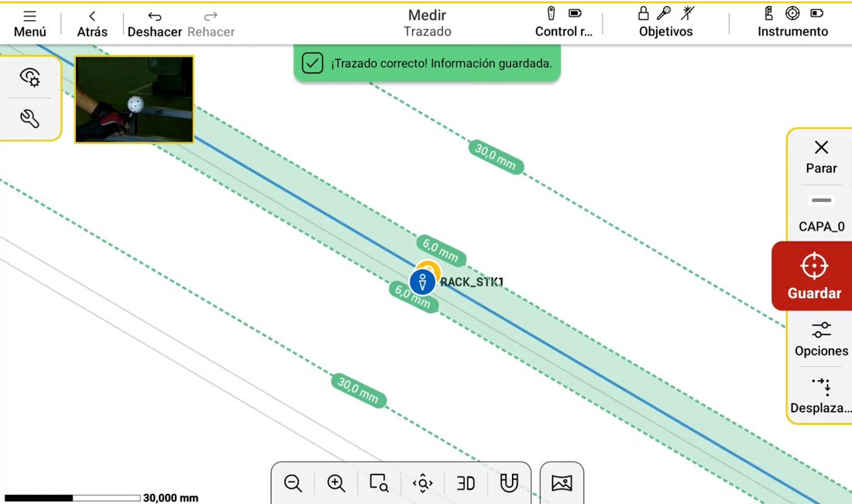Open the Instrumento status panel

click(x=793, y=22)
